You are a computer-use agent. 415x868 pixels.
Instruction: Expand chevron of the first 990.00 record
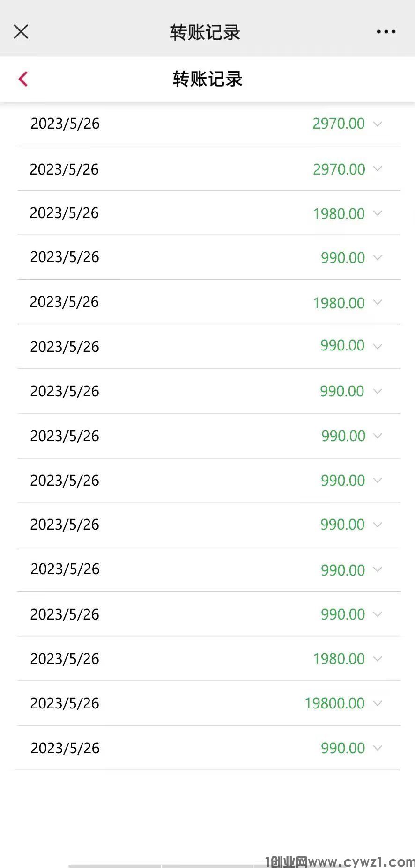(x=378, y=258)
